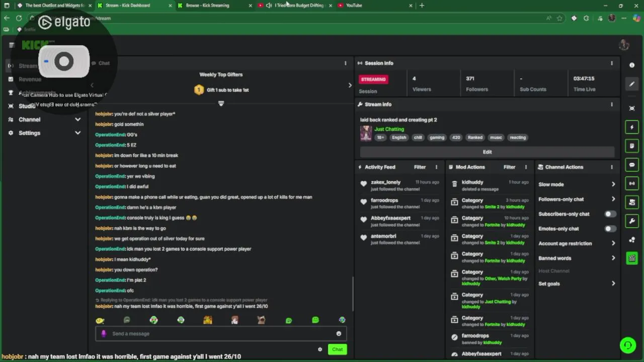644x362 pixels.
Task: Click the pencil edit layout icon
Action: (x=632, y=84)
